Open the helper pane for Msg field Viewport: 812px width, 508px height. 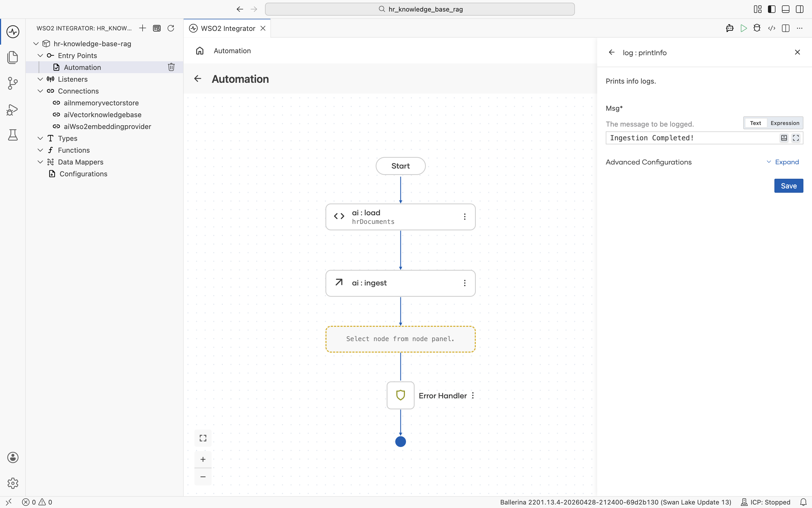(784, 138)
